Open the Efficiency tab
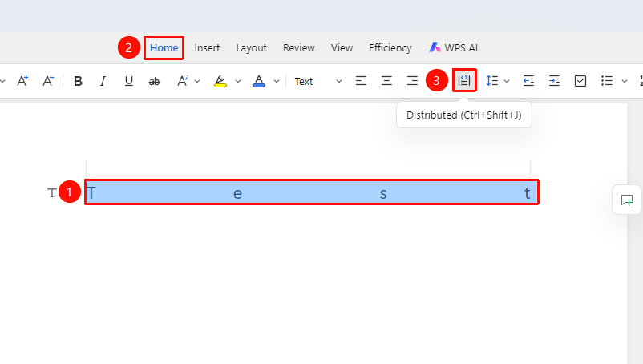The height and width of the screenshot is (364, 643). [390, 48]
